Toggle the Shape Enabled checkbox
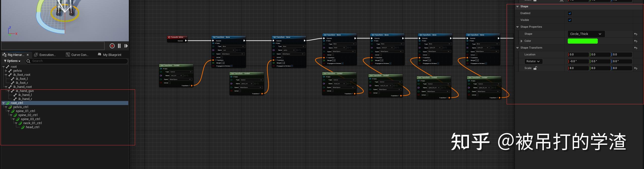 (x=570, y=13)
